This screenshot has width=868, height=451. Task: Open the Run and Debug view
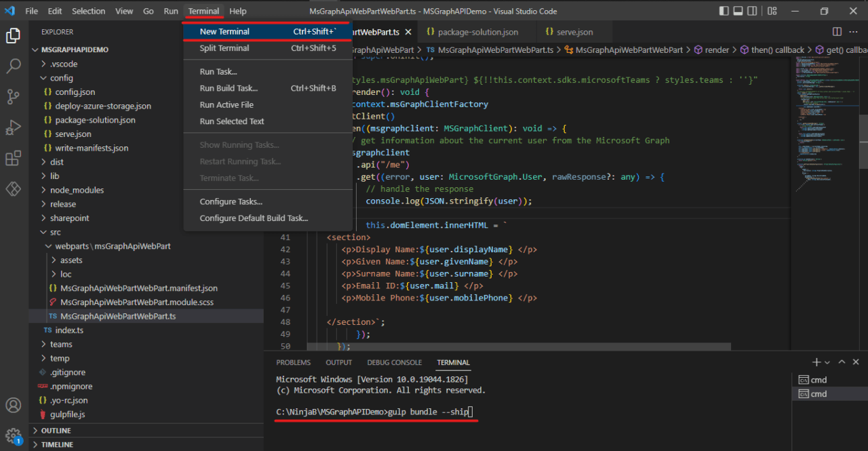tap(14, 128)
